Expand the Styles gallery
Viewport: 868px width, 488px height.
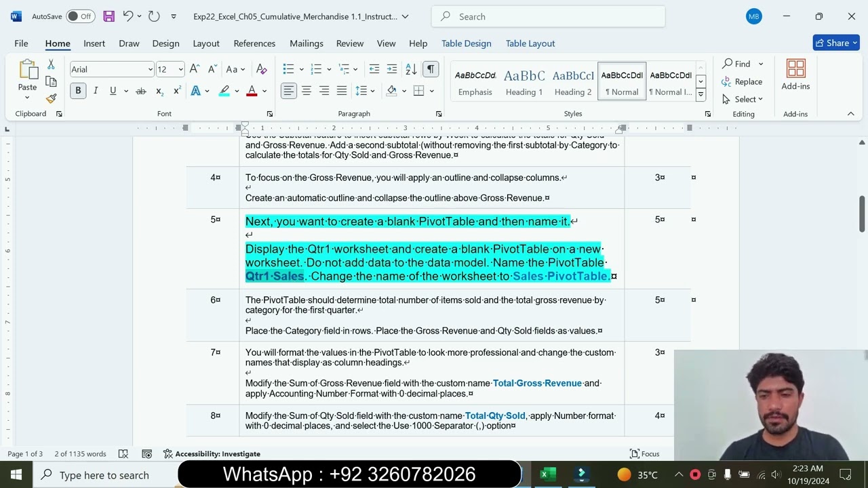(x=701, y=96)
